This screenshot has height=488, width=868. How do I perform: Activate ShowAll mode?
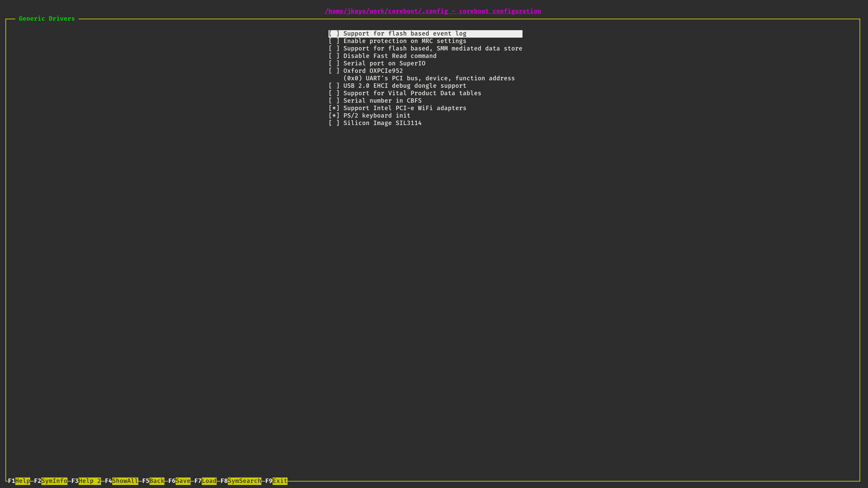(125, 481)
